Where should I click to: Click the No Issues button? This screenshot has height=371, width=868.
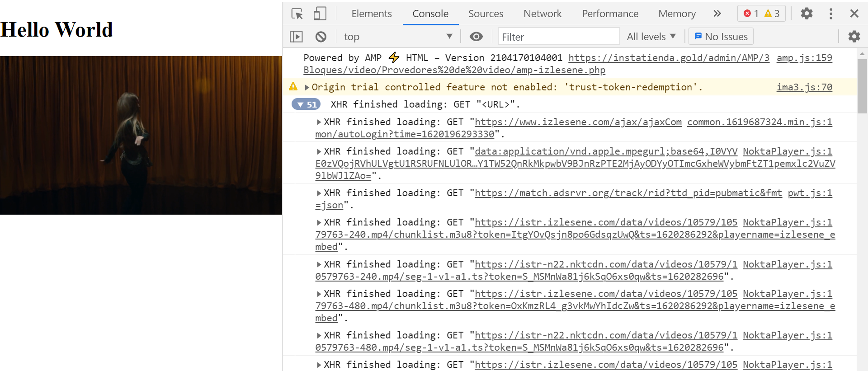(721, 37)
